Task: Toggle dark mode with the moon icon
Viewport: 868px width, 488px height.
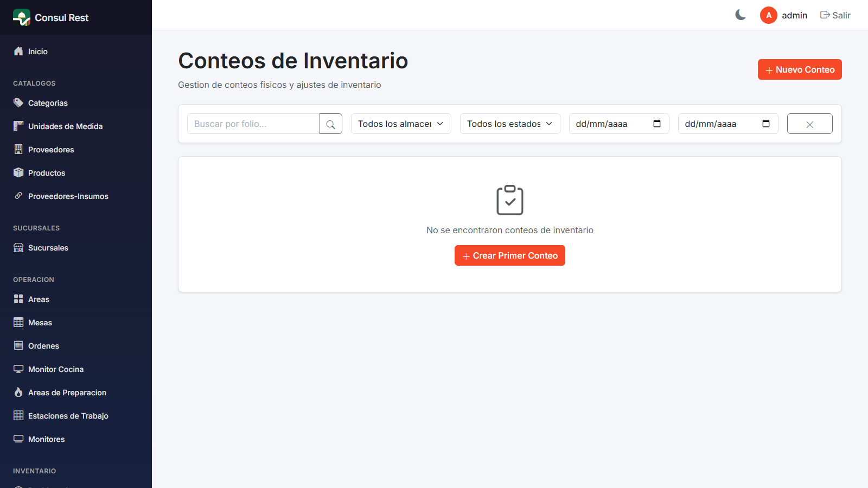Action: tap(741, 15)
